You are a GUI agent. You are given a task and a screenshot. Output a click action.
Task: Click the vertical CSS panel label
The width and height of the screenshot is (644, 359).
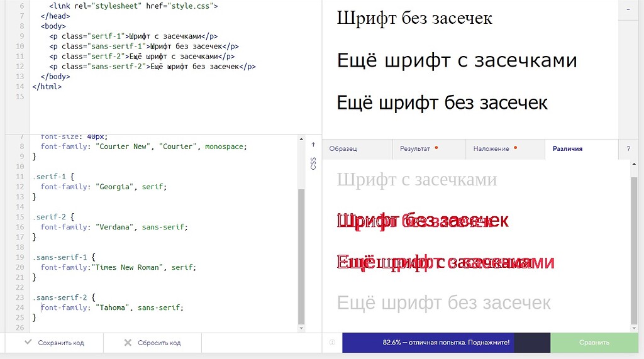[x=313, y=163]
